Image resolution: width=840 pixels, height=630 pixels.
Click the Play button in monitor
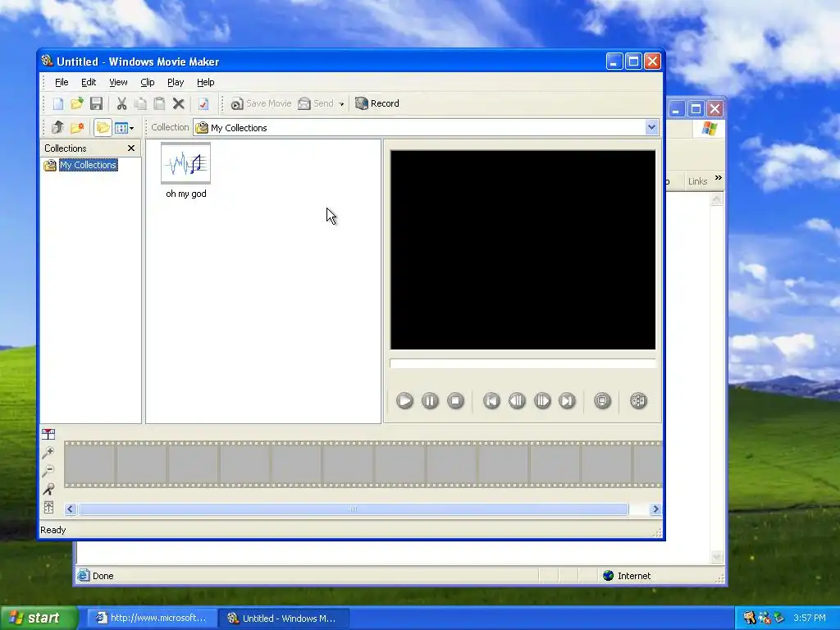coord(404,400)
